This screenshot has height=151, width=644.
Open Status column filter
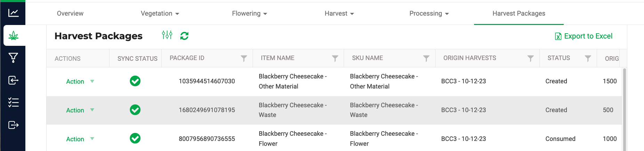(588, 58)
